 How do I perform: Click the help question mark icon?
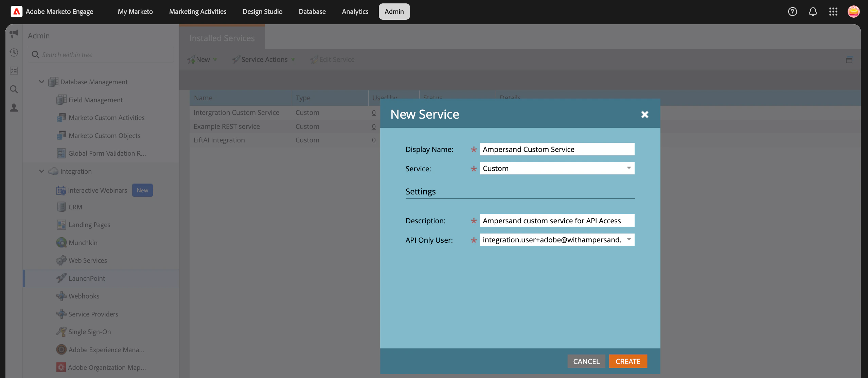792,12
